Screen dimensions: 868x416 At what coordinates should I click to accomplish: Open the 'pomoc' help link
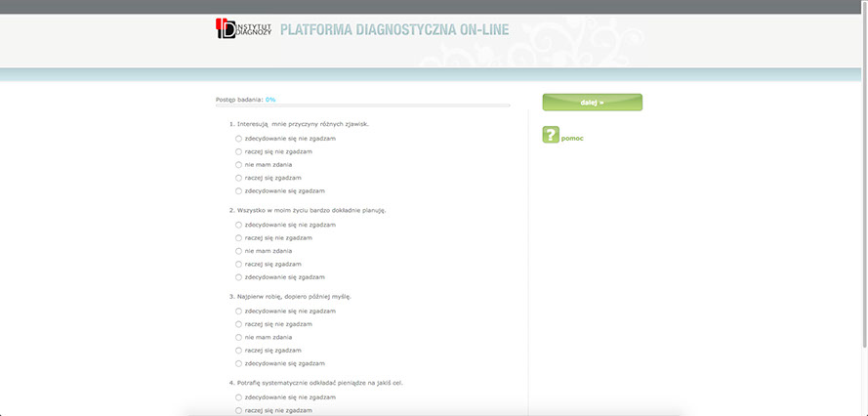(573, 139)
